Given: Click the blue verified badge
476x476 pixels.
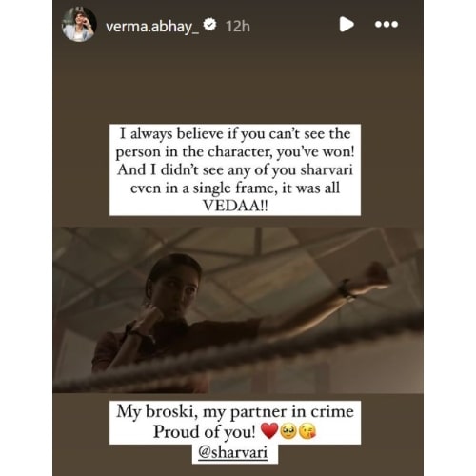Looking at the screenshot, I should tap(209, 25).
